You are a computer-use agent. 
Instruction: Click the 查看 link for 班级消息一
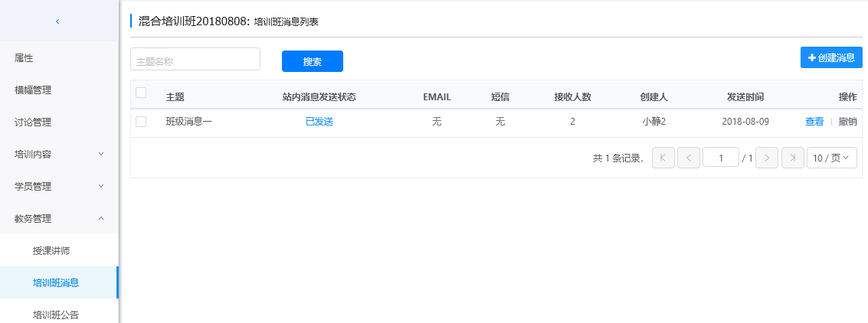(x=814, y=122)
